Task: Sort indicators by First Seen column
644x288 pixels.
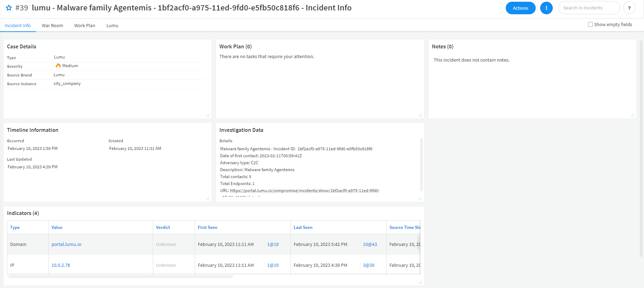Action: (x=208, y=227)
